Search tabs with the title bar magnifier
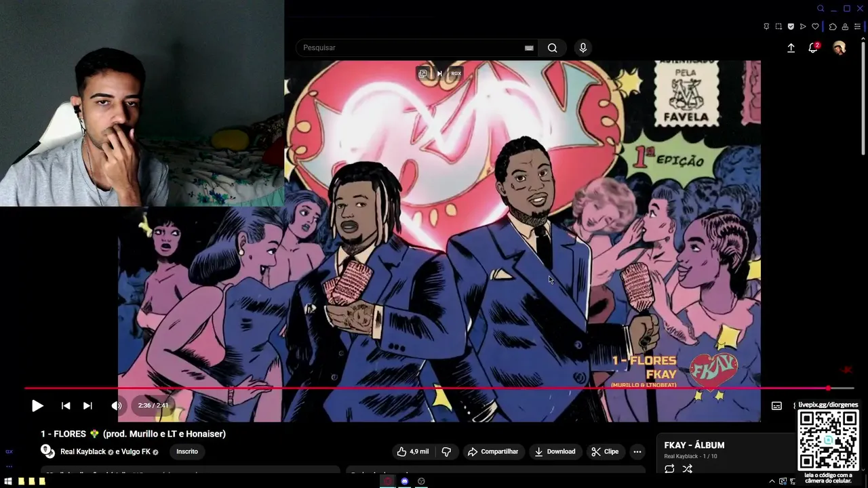Screen dimensions: 868x488 (x=821, y=9)
